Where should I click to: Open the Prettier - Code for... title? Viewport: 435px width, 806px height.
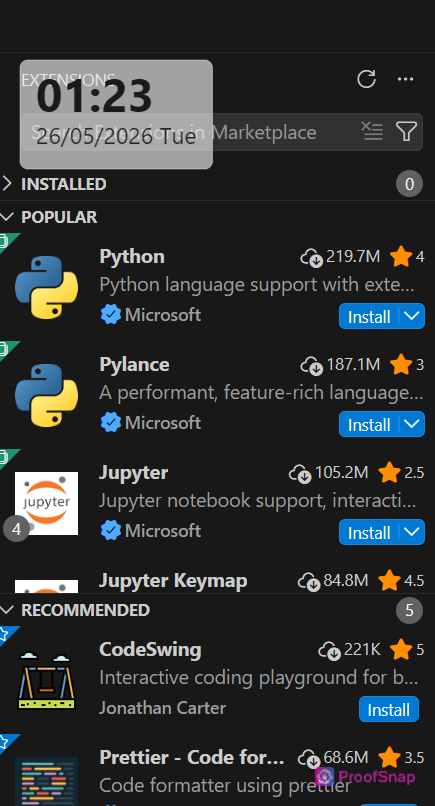click(192, 757)
